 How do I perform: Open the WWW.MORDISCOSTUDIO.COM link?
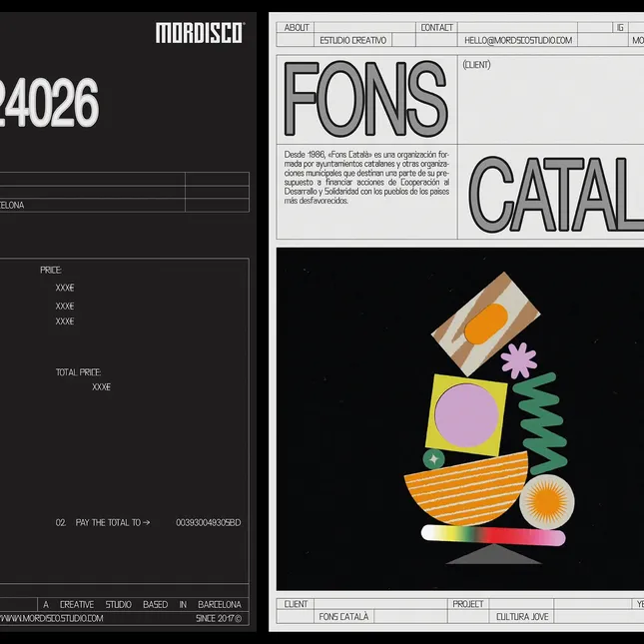tap(51, 618)
